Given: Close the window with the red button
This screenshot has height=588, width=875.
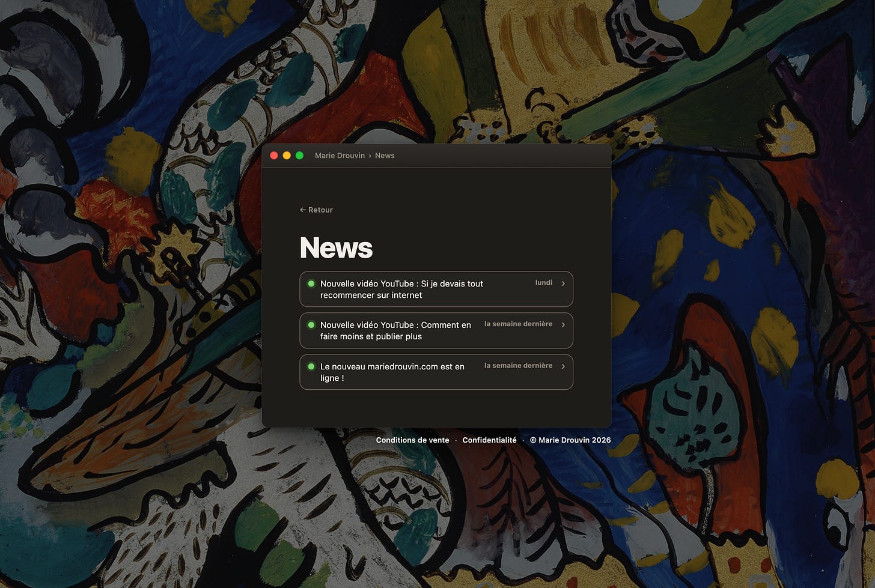Looking at the screenshot, I should click(274, 156).
